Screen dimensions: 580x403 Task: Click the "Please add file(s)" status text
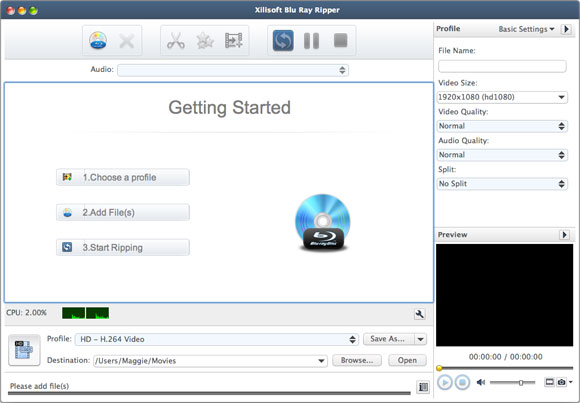point(39,386)
